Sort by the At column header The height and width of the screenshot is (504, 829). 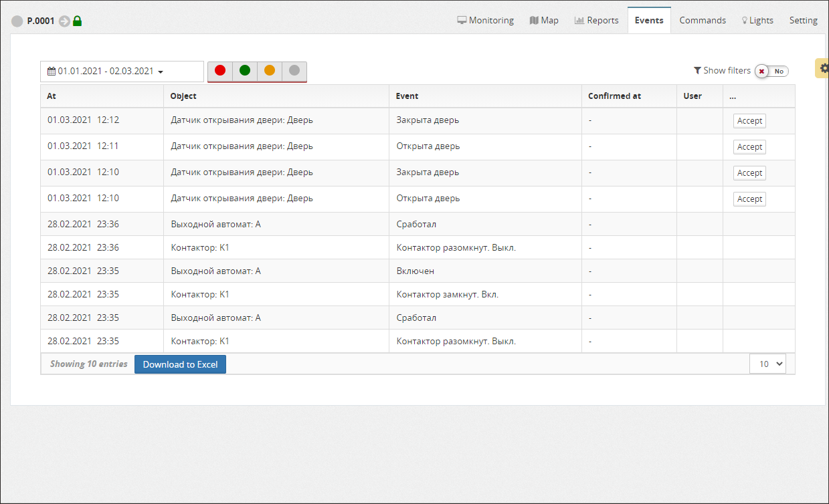(52, 96)
